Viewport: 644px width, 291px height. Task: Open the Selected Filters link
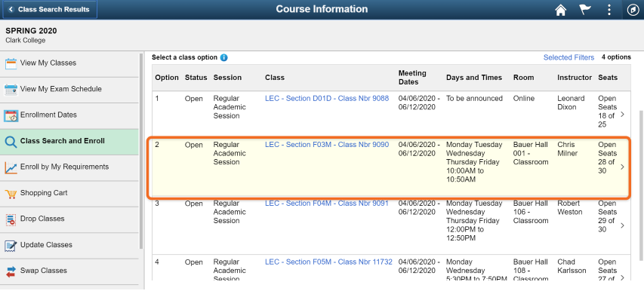click(569, 58)
